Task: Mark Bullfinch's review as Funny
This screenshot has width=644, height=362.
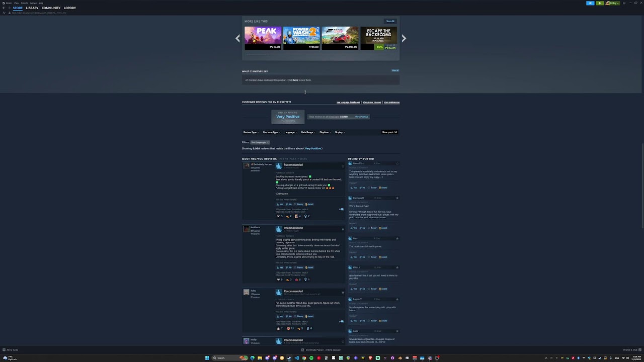Action: 299,267
